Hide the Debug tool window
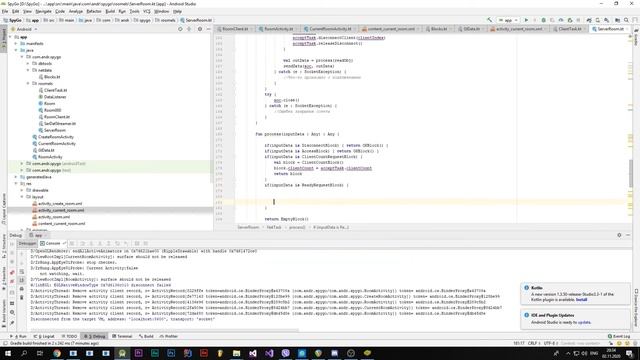This screenshot has width=640, height=360. point(628,235)
